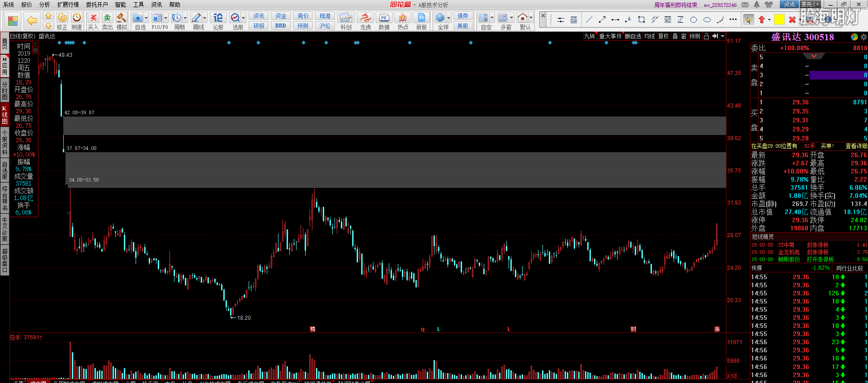
Task: Click the red X delete drawing icon
Action: pos(792,19)
